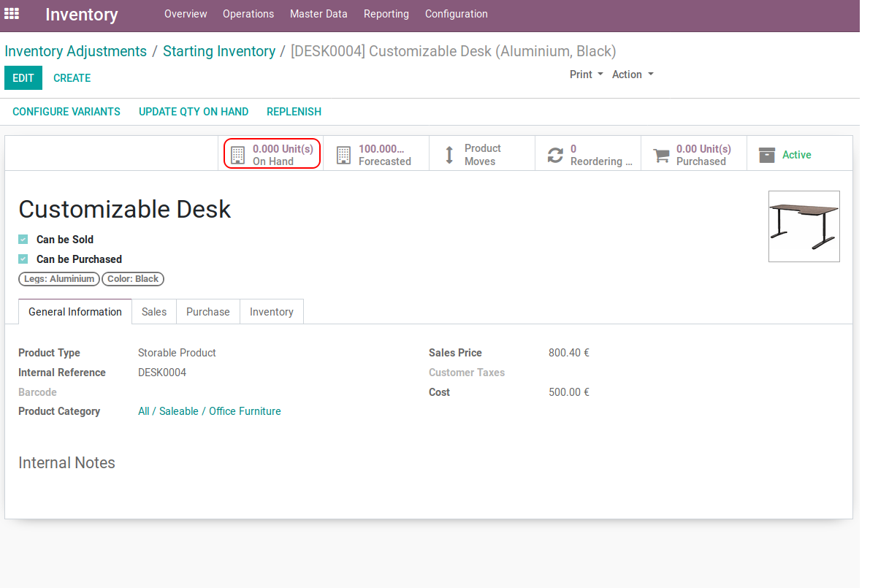
Task: Open the Reporting menu
Action: pos(386,14)
